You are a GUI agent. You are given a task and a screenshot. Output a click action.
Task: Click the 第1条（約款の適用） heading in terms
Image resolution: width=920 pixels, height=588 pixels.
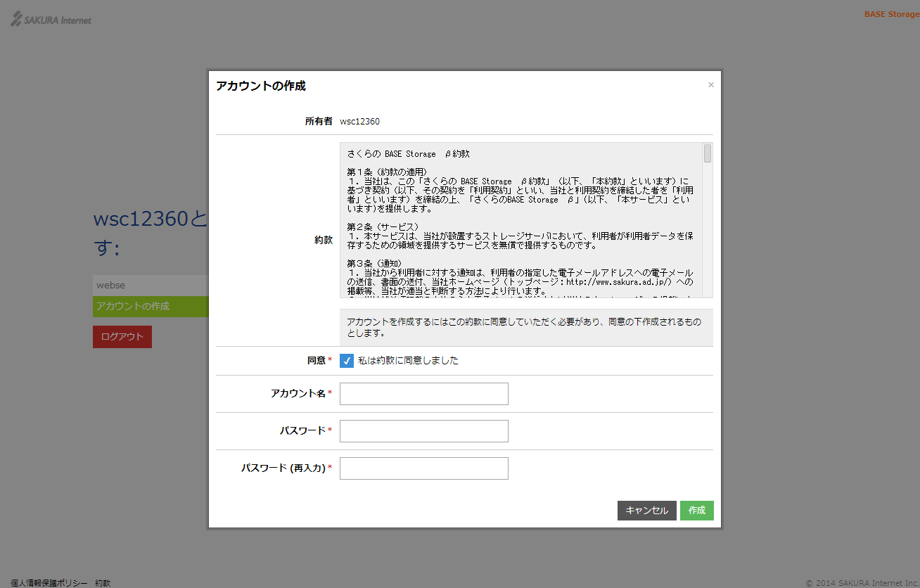[x=387, y=172]
